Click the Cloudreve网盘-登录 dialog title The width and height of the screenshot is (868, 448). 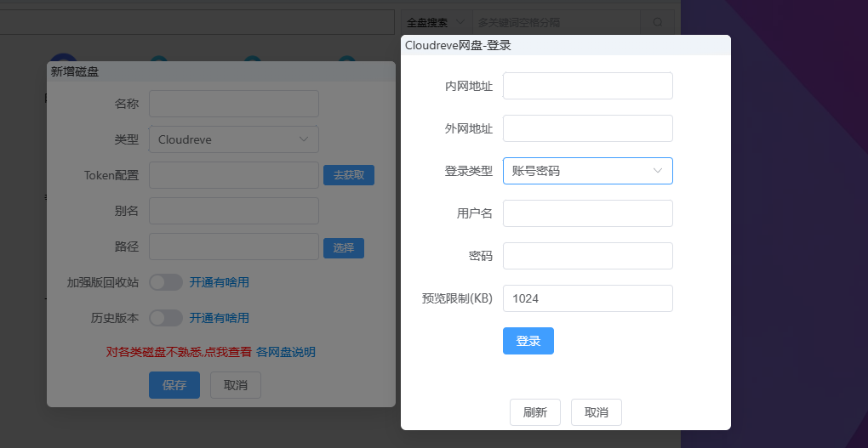tap(458, 45)
